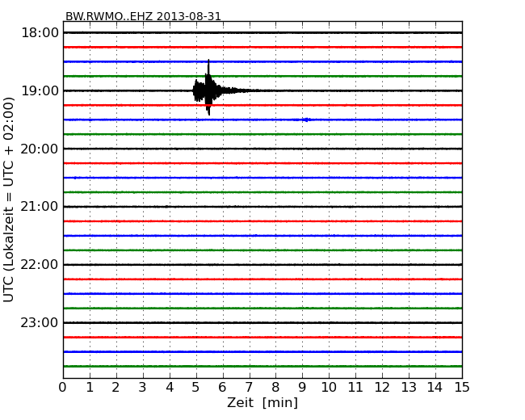This screenshot has width=525, height=420.
Task: Click the 23:00 time axis label
Action: pos(40,322)
